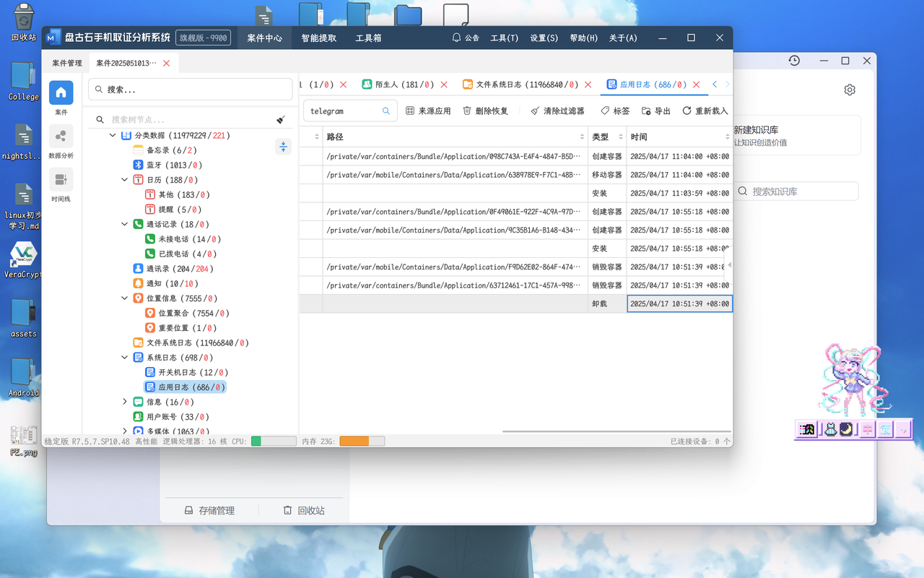Close the 案件2025051013 case tab
This screenshot has width=924, height=578.
click(167, 64)
